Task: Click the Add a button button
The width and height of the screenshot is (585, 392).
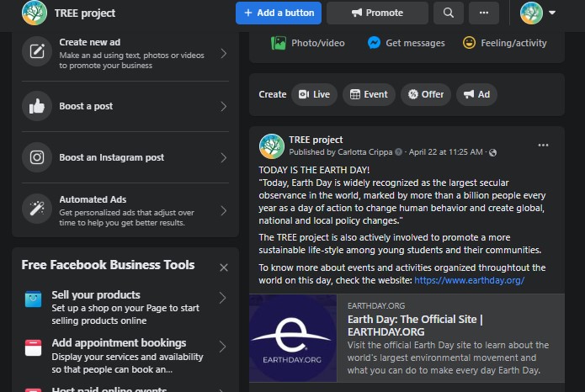Action: click(x=279, y=13)
